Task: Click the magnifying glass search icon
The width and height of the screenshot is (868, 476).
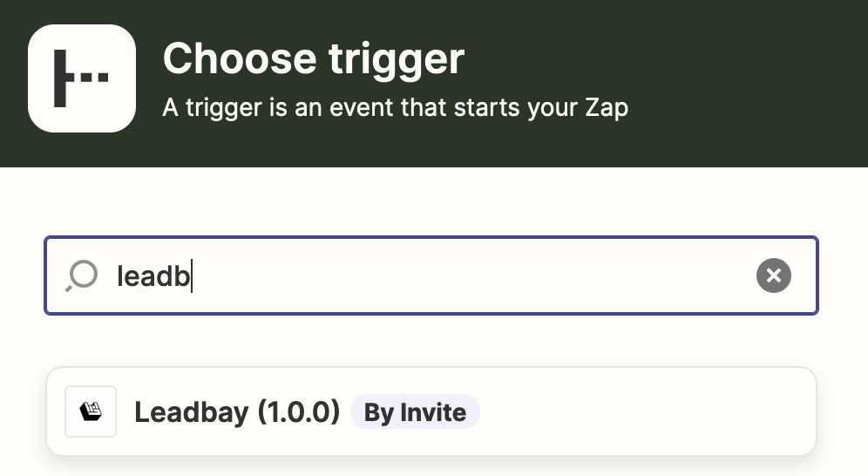Action: (x=82, y=276)
